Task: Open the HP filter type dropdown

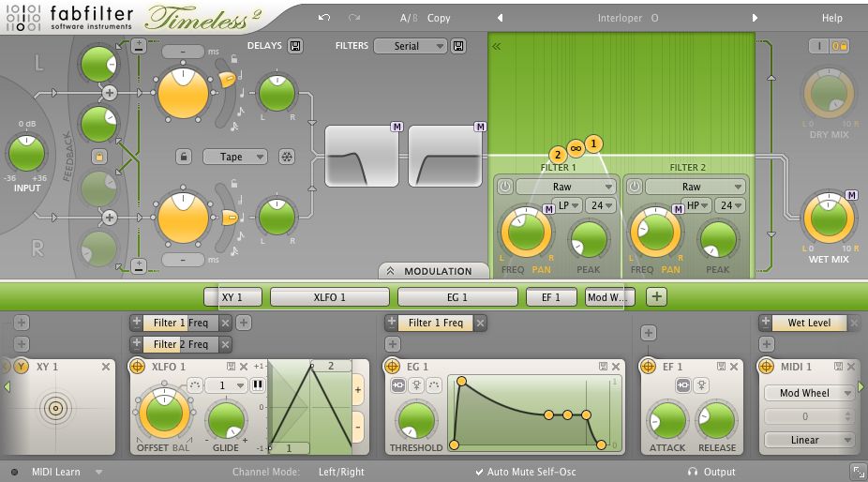Action: tap(697, 205)
